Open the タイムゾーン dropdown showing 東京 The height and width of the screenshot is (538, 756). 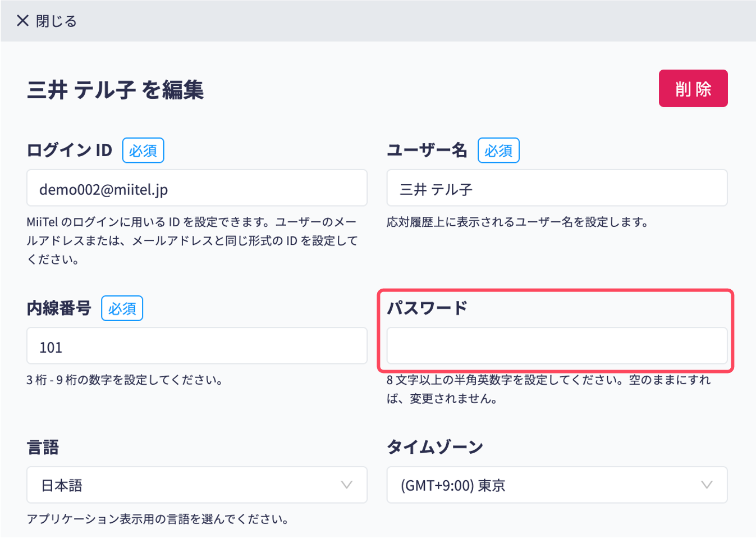pyautogui.click(x=557, y=485)
